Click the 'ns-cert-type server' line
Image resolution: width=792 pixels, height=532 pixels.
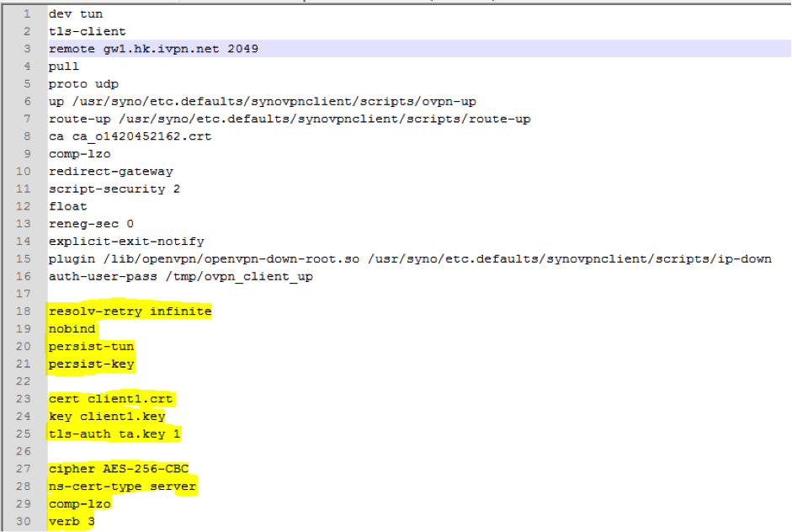tap(122, 487)
